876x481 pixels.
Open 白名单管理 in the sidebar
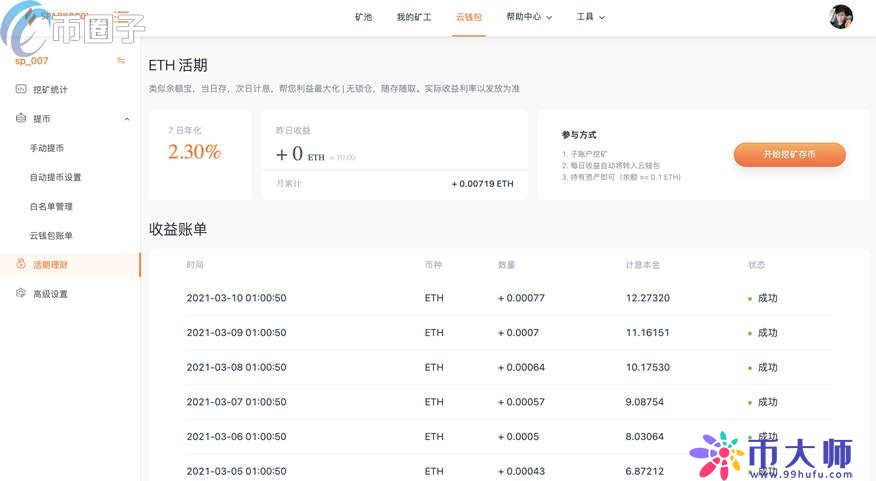pyautogui.click(x=51, y=206)
